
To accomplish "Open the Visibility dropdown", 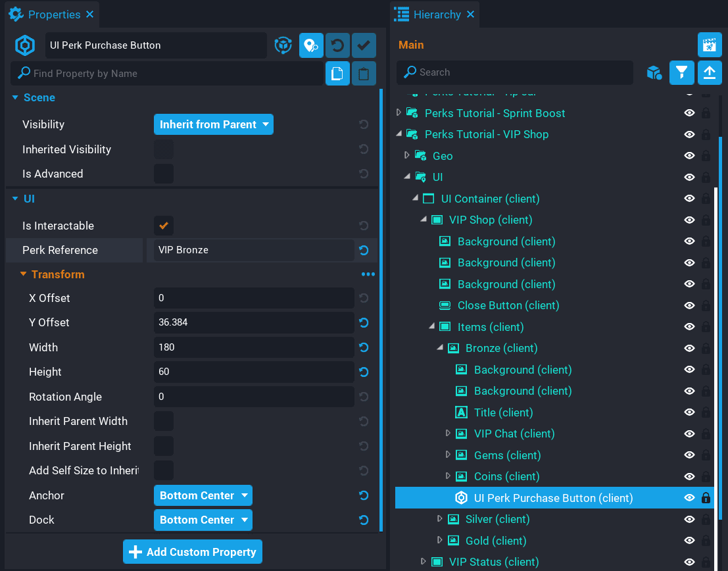I will tap(214, 124).
